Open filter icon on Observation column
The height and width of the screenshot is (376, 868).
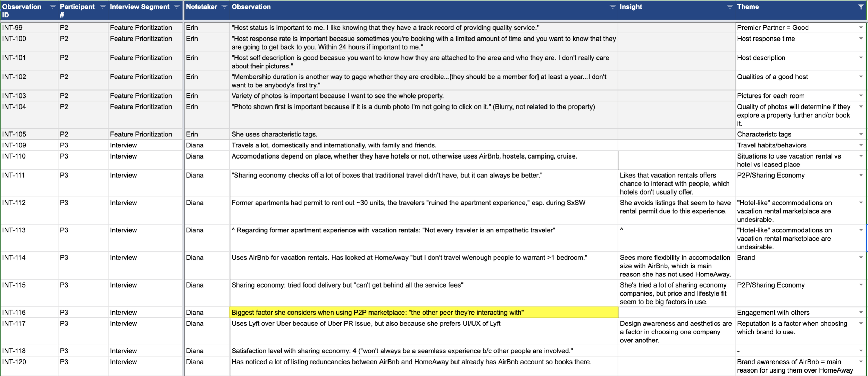click(612, 7)
